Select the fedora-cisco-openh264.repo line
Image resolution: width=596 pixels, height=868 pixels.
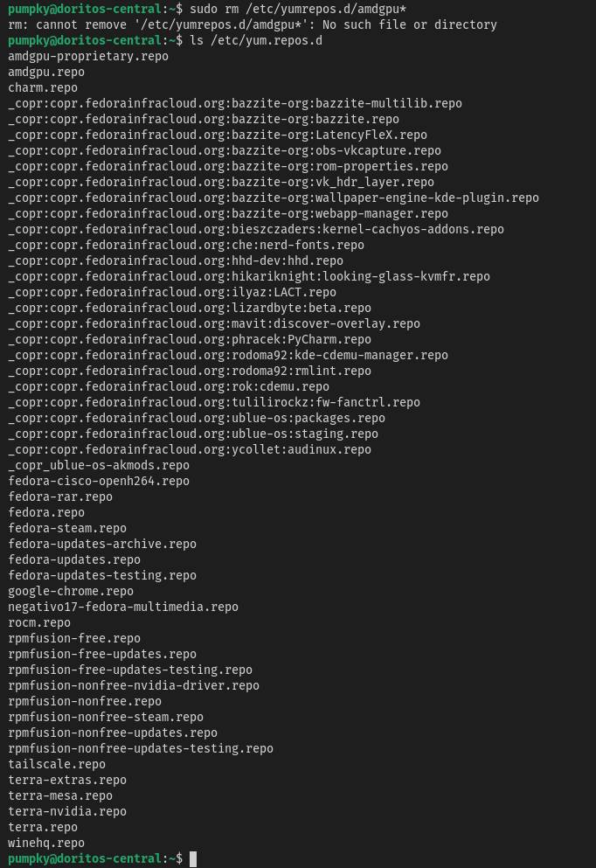[x=99, y=481]
